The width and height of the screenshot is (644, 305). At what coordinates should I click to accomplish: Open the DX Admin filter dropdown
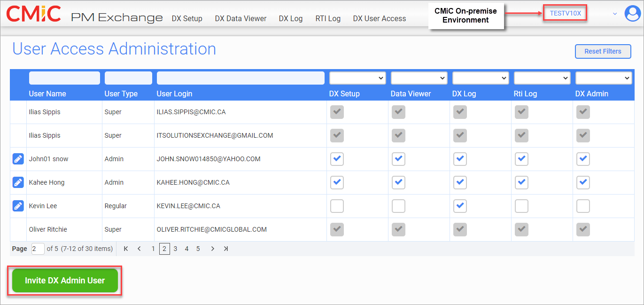(604, 78)
